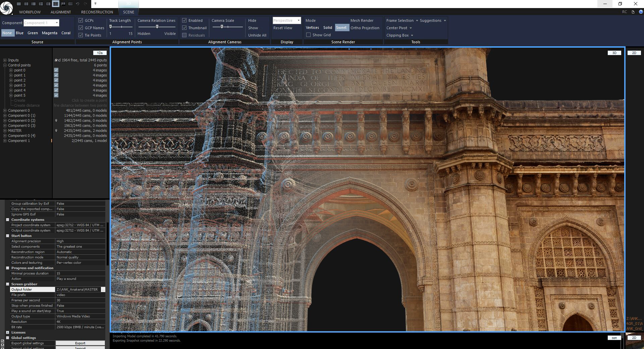Click the 3D context tab above the ribbon

(x=128, y=4)
